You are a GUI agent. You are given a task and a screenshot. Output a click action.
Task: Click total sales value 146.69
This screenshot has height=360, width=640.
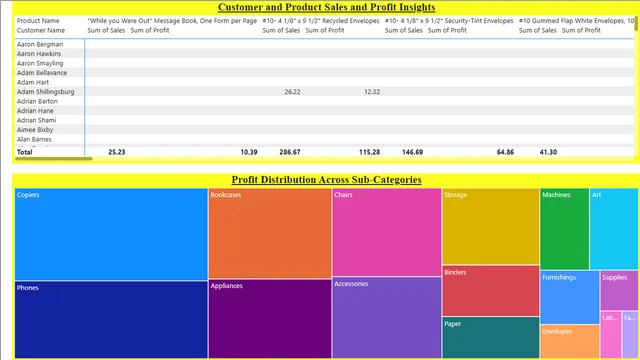412,152
